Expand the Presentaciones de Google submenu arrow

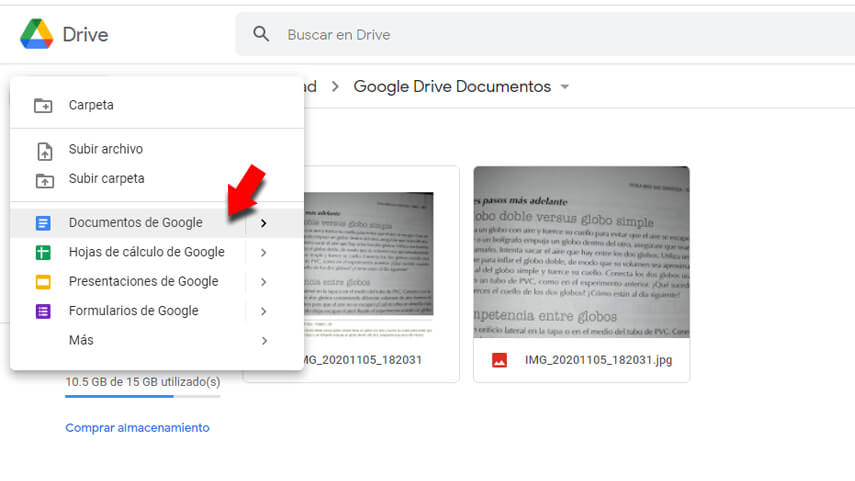pyautogui.click(x=263, y=282)
